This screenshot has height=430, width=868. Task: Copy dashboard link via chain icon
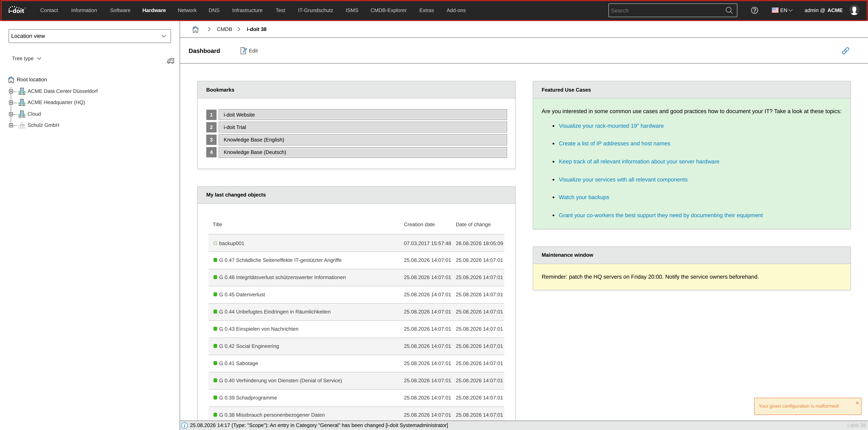click(845, 51)
